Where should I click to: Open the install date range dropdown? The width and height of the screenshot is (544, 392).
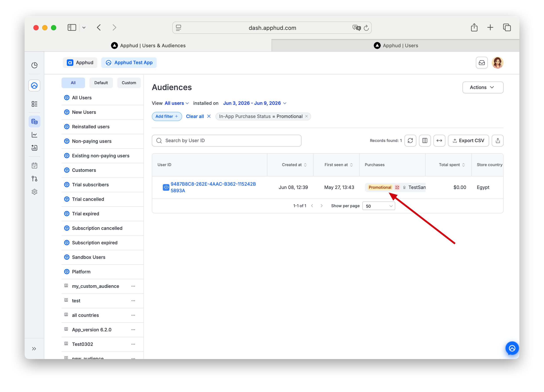coord(255,103)
